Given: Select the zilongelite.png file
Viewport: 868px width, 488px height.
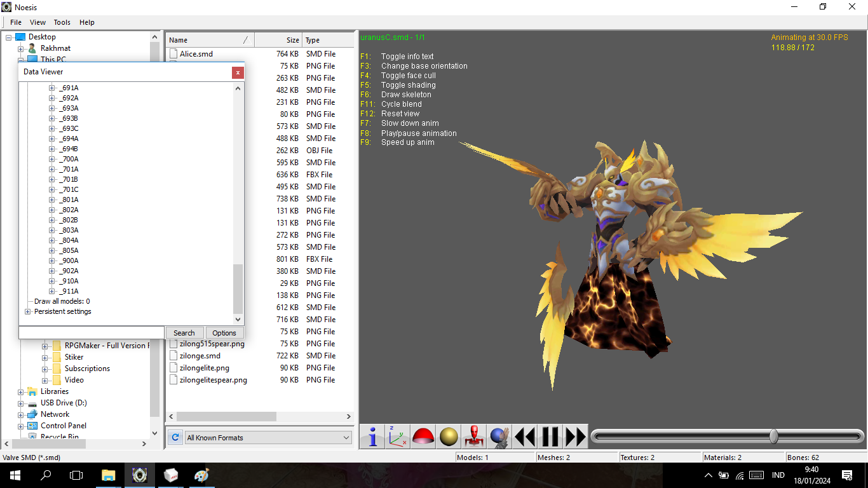Looking at the screenshot, I should tap(205, 368).
